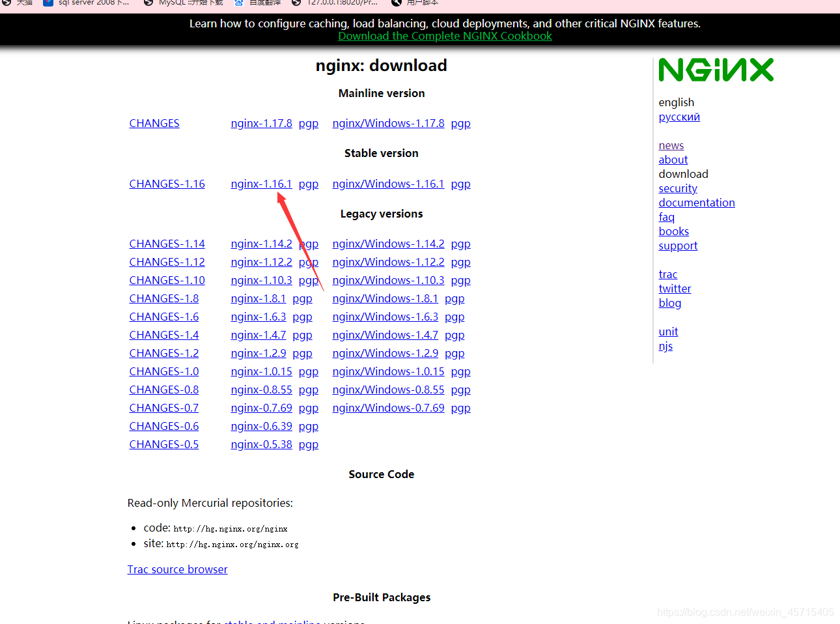Click the NGINX logo
This screenshot has width=840, height=624.
point(715,70)
